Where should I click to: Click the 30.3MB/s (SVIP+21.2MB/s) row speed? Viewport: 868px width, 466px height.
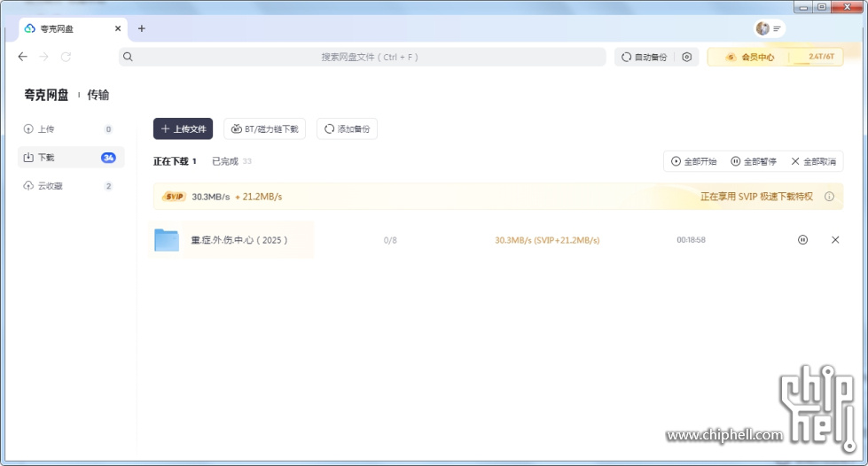[x=547, y=240]
